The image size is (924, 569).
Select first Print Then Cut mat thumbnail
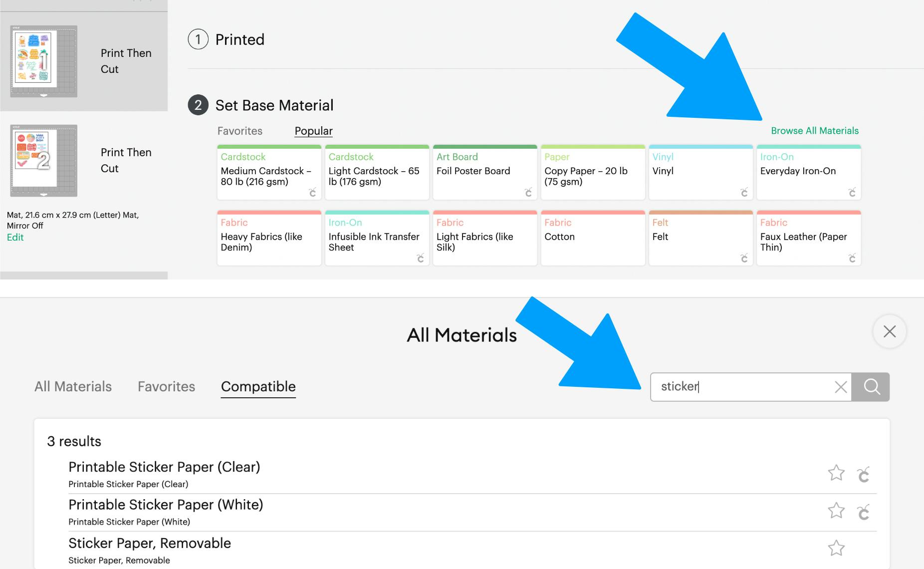pos(44,61)
